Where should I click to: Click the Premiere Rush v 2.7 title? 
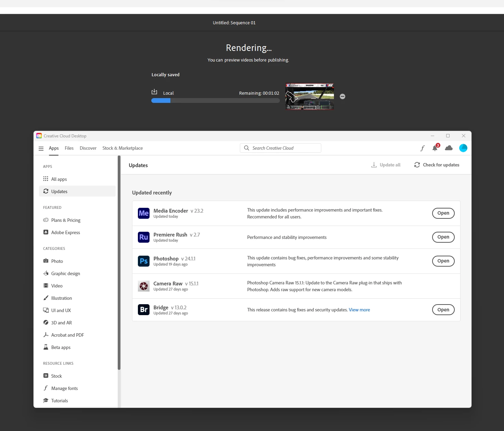177,234
